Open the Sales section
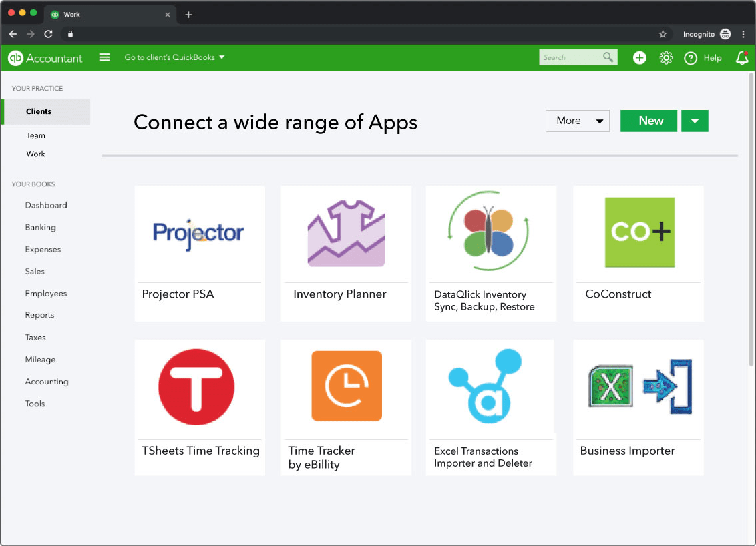This screenshot has width=756, height=546. pyautogui.click(x=35, y=271)
